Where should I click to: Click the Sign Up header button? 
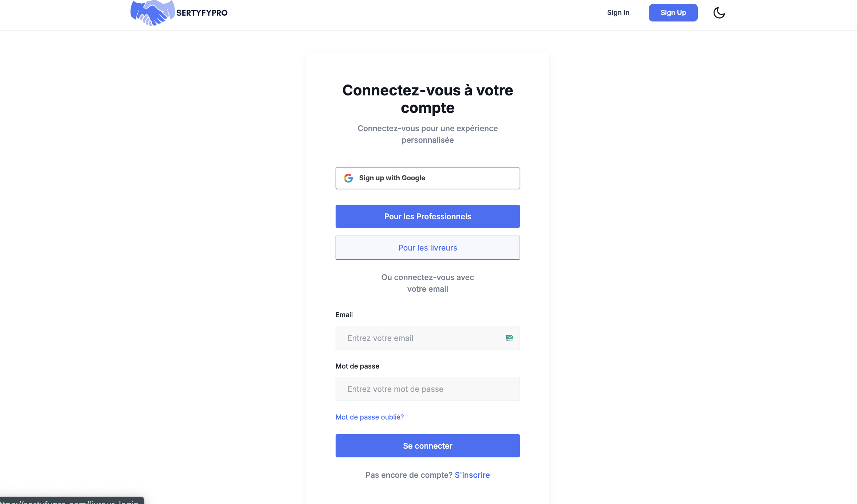673,13
